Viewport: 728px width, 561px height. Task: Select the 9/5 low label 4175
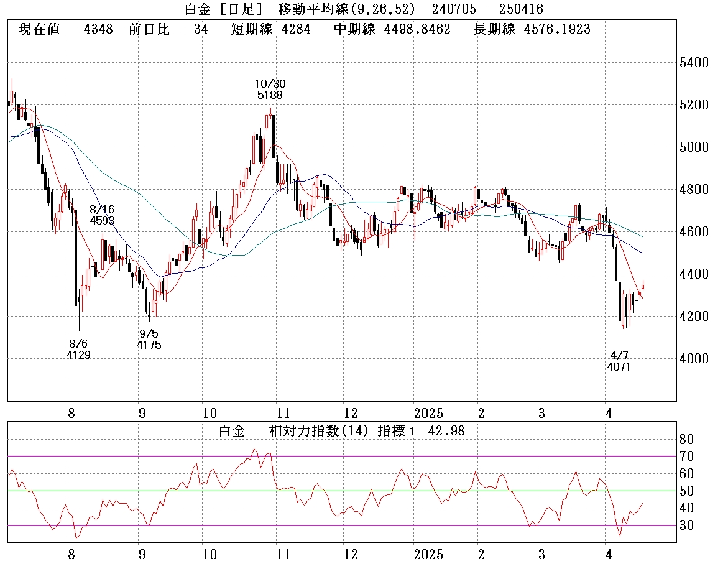pyautogui.click(x=149, y=345)
